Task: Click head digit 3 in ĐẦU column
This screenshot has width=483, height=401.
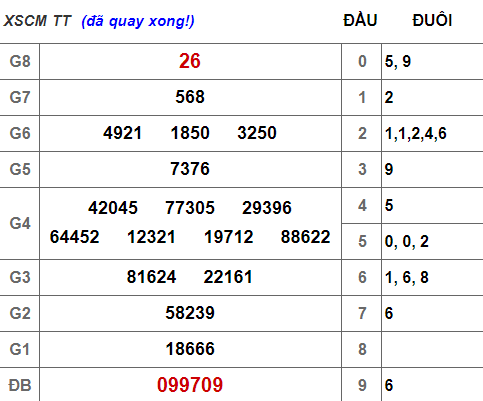Action: point(362,169)
